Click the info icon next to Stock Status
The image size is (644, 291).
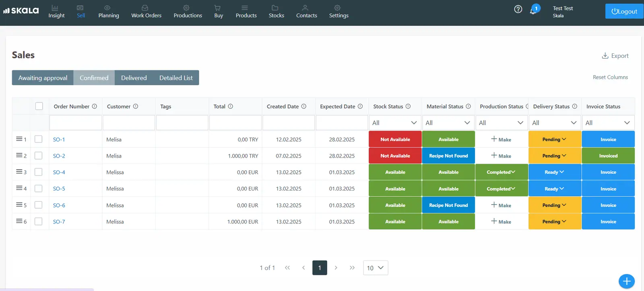click(x=408, y=107)
